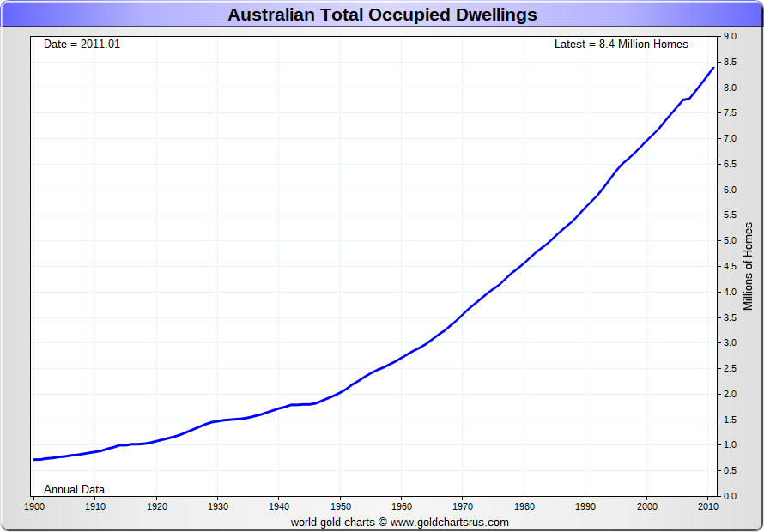Screen dimensions: 764x532
Task: Select the 1970 x-axis year label
Action: (463, 506)
